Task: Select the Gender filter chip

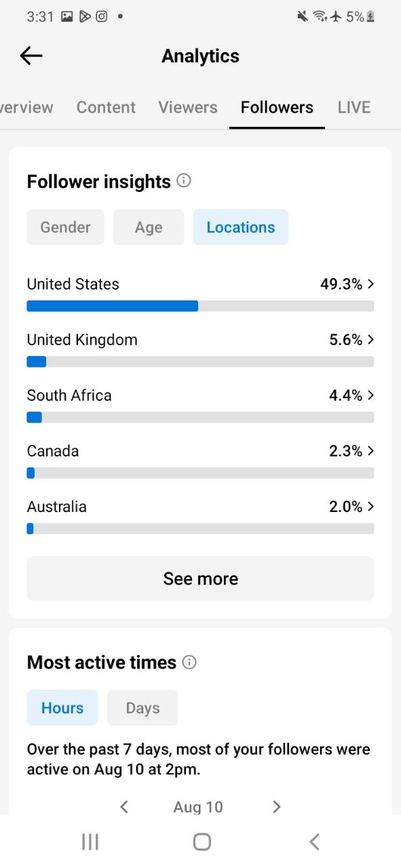Action: (65, 227)
